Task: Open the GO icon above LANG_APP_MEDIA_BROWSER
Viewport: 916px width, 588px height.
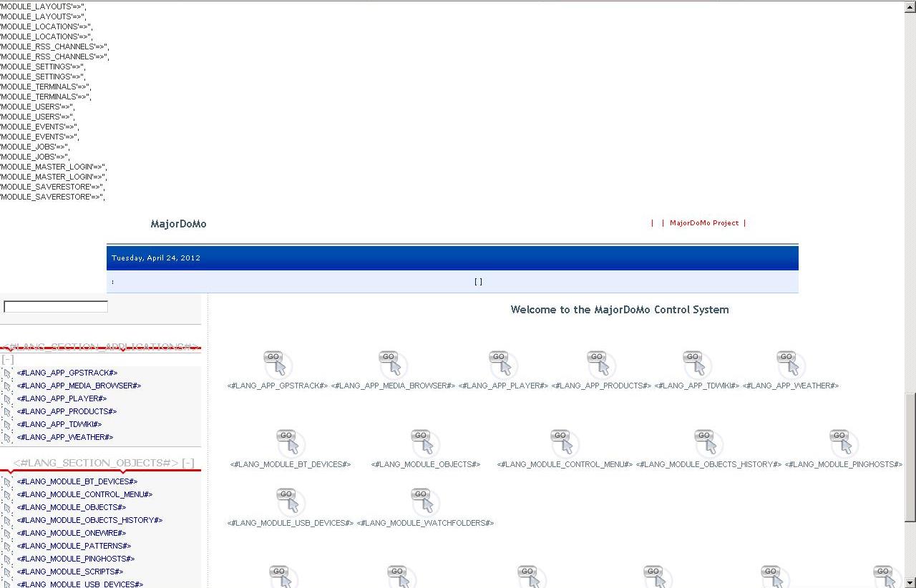Action: click(x=392, y=364)
